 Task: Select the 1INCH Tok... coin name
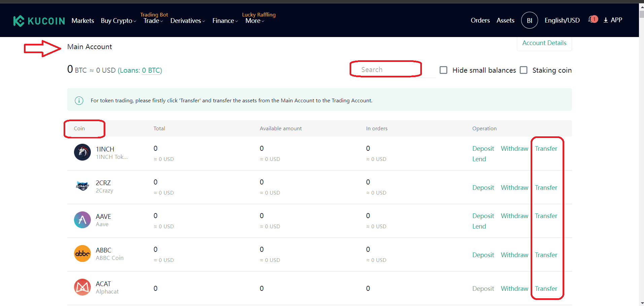pyautogui.click(x=112, y=157)
